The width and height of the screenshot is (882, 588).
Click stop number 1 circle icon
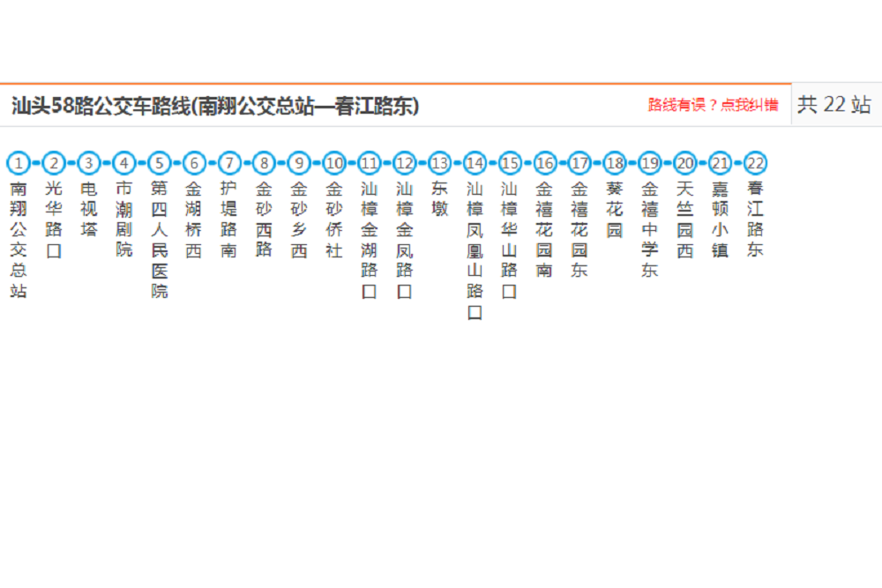click(19, 163)
